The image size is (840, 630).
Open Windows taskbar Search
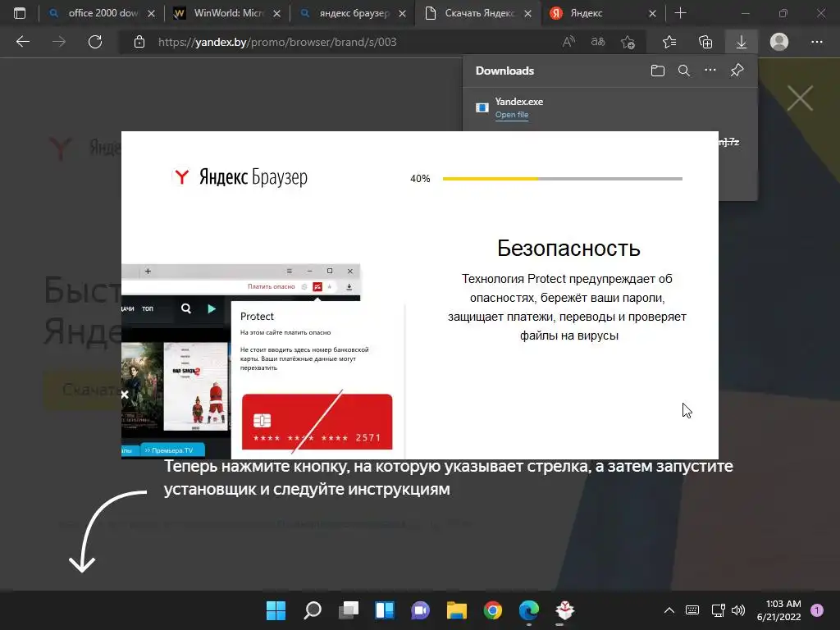313,610
